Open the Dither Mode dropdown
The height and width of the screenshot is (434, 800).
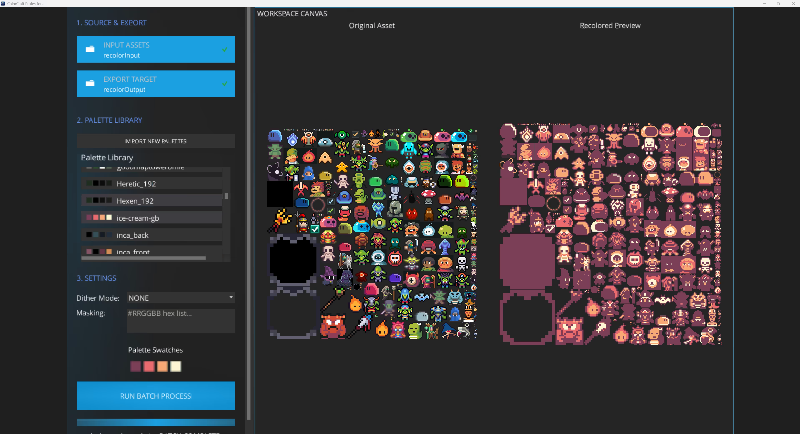click(180, 298)
